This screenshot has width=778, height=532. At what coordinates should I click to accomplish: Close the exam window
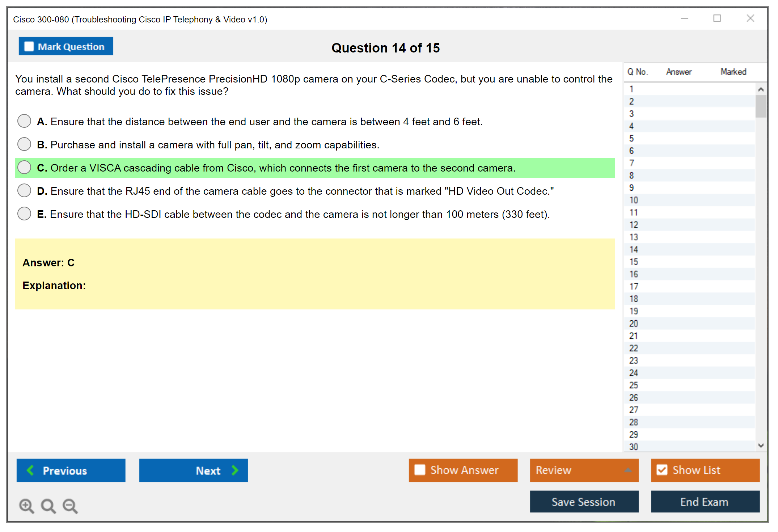(750, 18)
